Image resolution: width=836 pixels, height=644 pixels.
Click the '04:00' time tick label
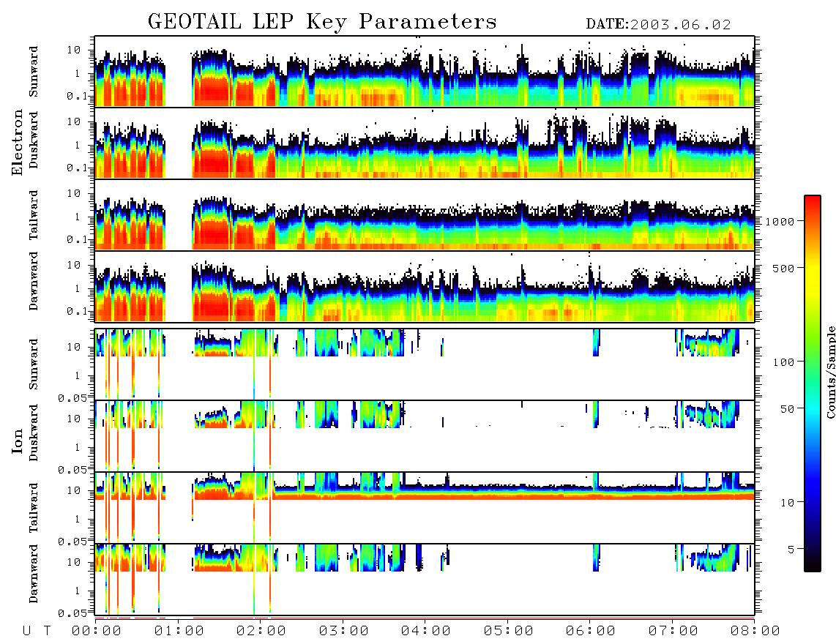[x=426, y=631]
